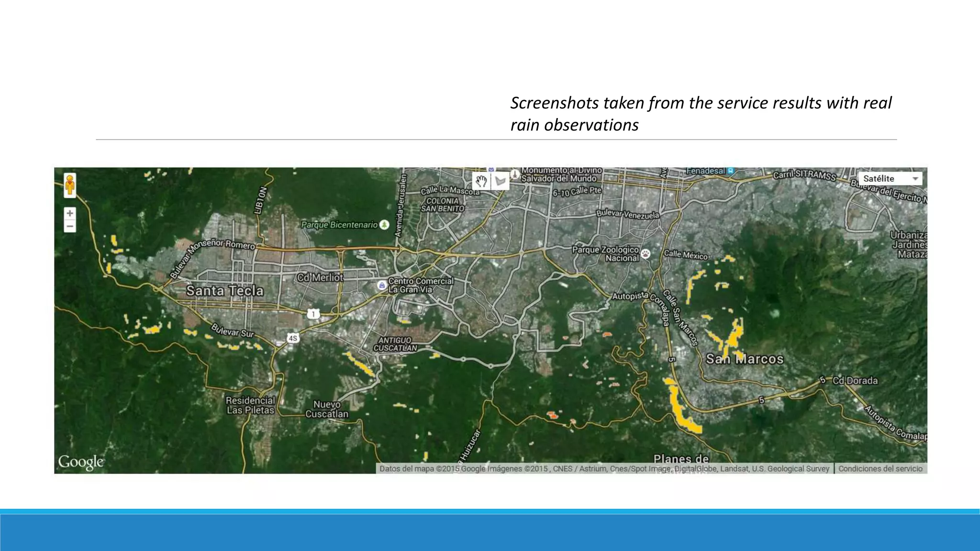Click the Cd Dorada label

(856, 381)
